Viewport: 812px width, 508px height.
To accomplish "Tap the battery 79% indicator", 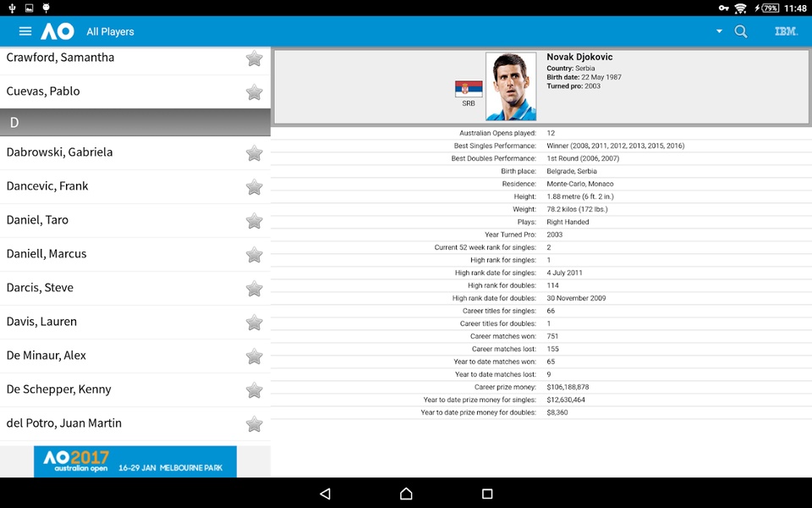I will coord(767,8).
